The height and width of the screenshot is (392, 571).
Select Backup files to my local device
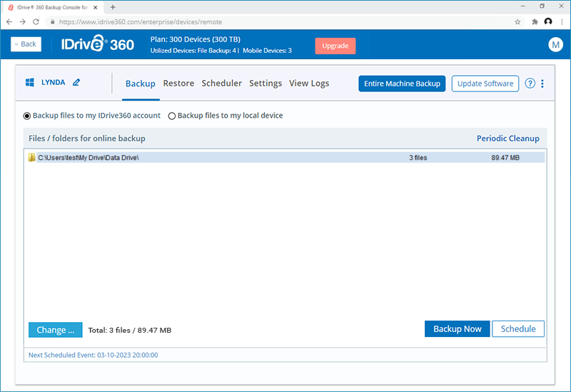(x=171, y=116)
